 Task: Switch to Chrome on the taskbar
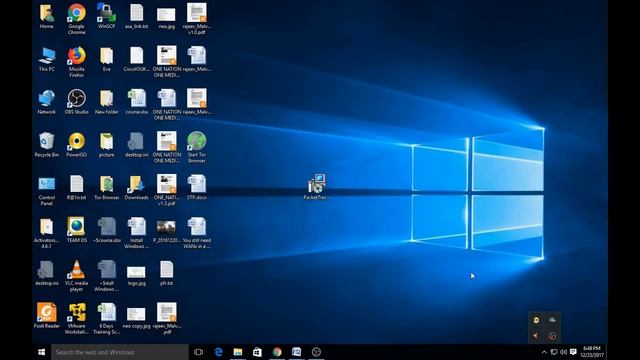[x=277, y=352]
